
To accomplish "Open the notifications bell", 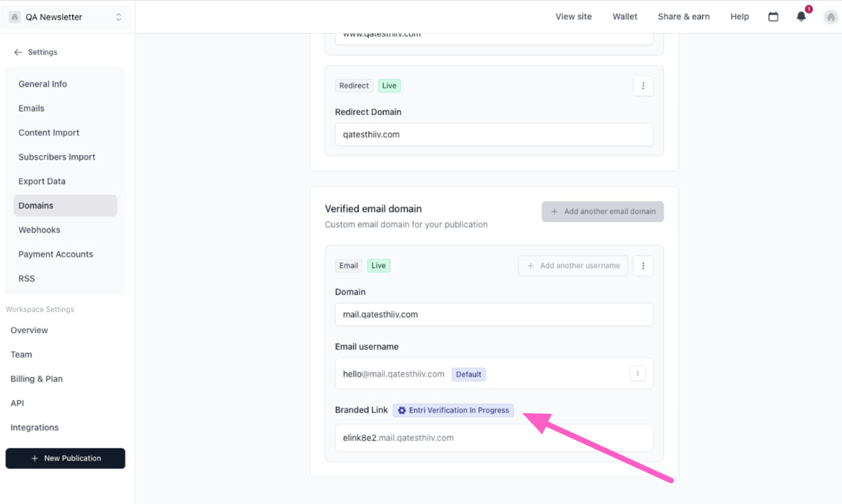I will coord(801,17).
